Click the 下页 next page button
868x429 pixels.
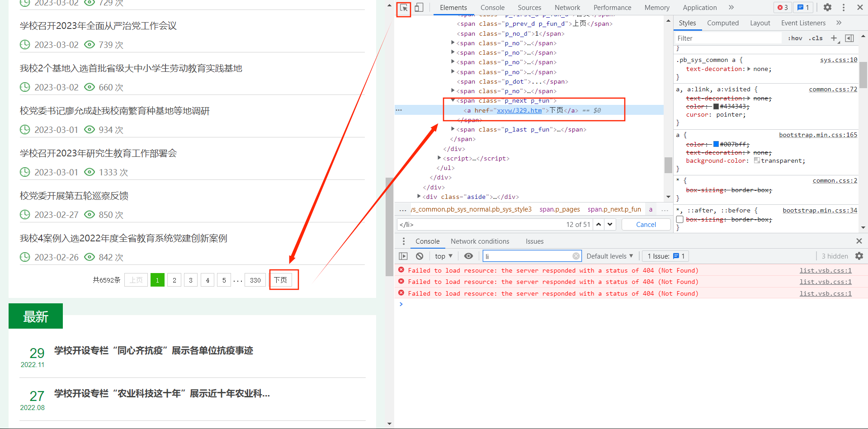281,280
